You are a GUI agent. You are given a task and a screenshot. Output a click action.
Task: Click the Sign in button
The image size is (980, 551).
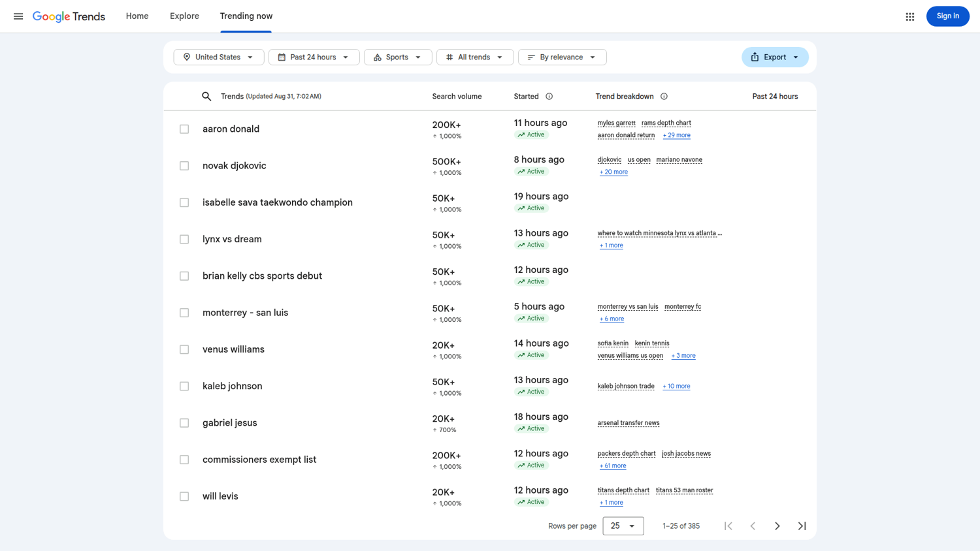(947, 16)
